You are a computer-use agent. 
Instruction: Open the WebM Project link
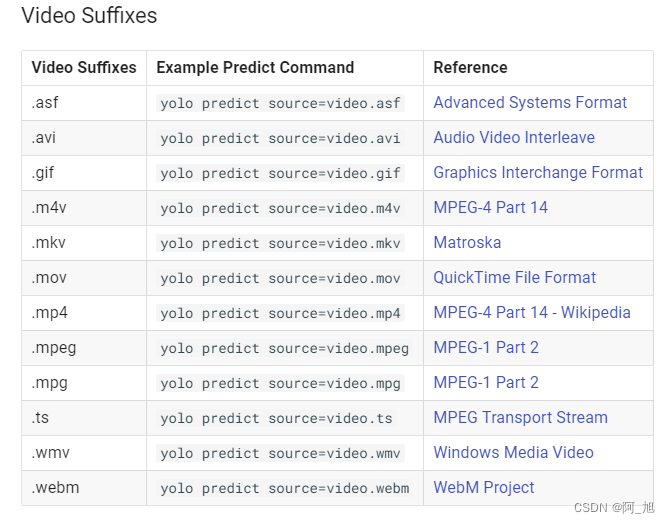pyautogui.click(x=483, y=488)
